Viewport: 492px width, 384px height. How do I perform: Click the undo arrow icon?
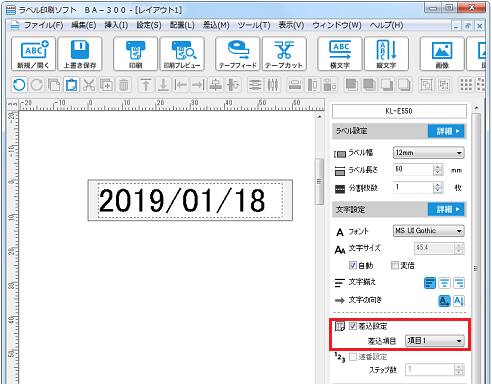pos(19,85)
